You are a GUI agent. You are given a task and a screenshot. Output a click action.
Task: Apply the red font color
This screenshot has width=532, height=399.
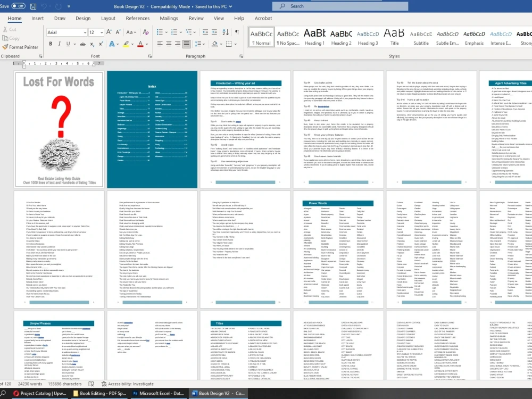140,44
